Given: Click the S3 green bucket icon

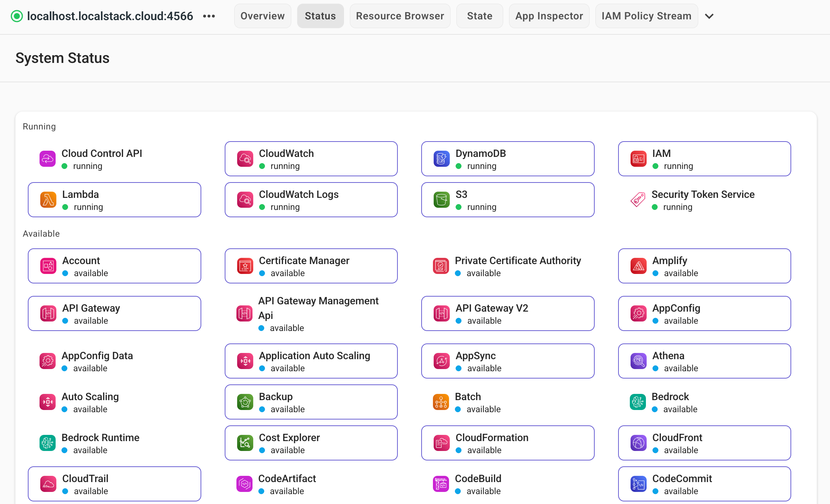Looking at the screenshot, I should [442, 200].
